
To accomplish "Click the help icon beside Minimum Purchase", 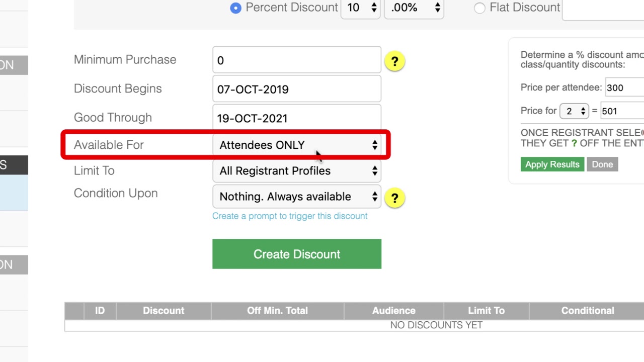I will coord(394,61).
